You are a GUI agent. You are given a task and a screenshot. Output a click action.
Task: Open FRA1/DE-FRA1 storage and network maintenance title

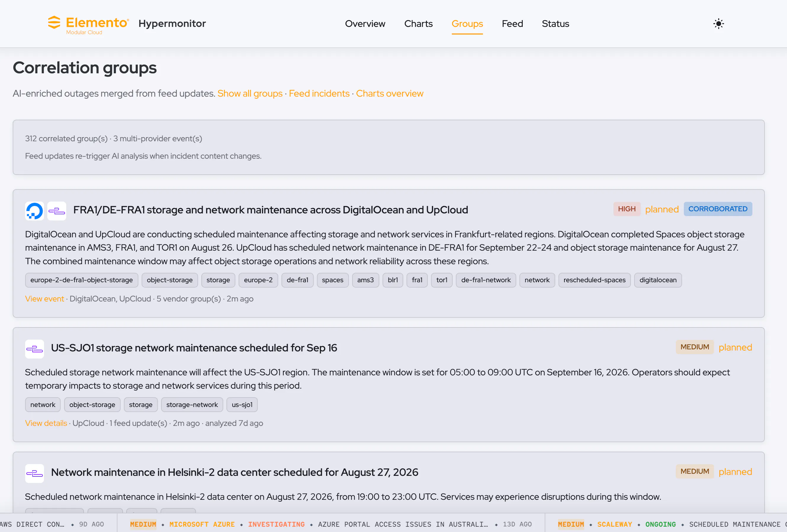[x=271, y=210]
